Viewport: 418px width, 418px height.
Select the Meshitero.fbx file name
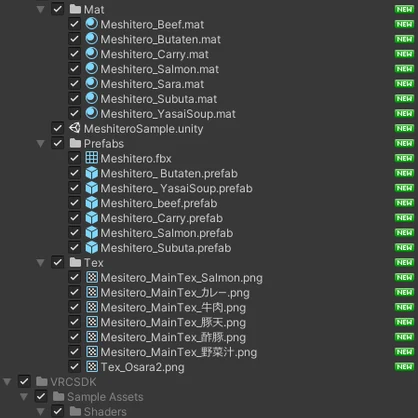pos(136,159)
